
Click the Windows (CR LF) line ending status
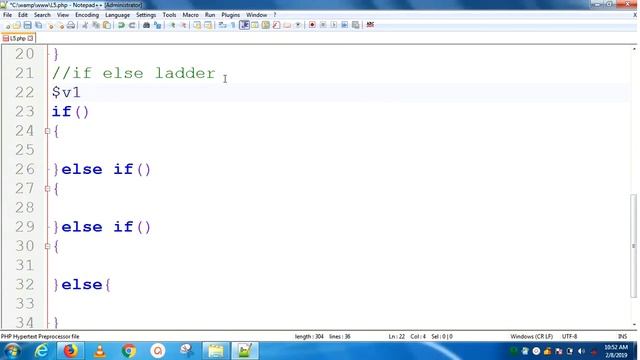click(531, 336)
